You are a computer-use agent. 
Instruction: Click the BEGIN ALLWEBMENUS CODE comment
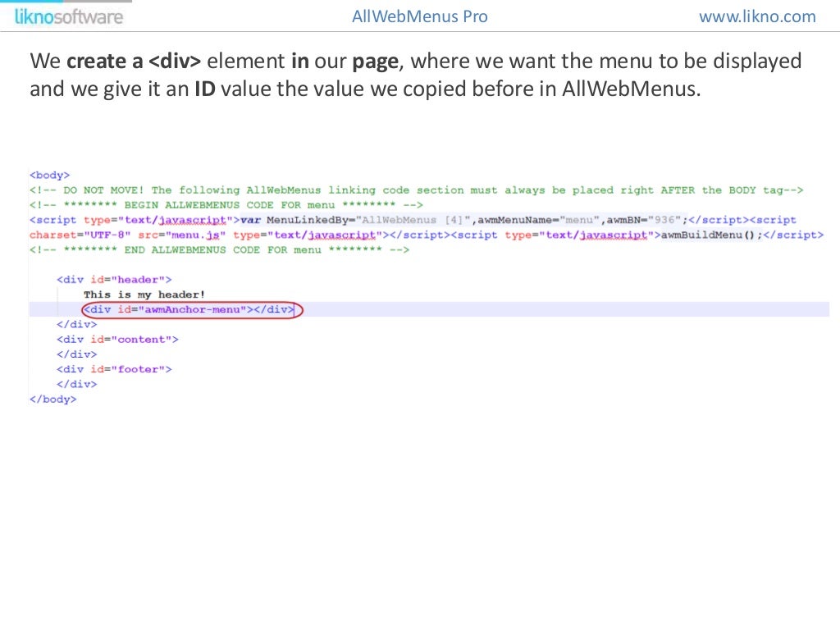click(x=226, y=205)
